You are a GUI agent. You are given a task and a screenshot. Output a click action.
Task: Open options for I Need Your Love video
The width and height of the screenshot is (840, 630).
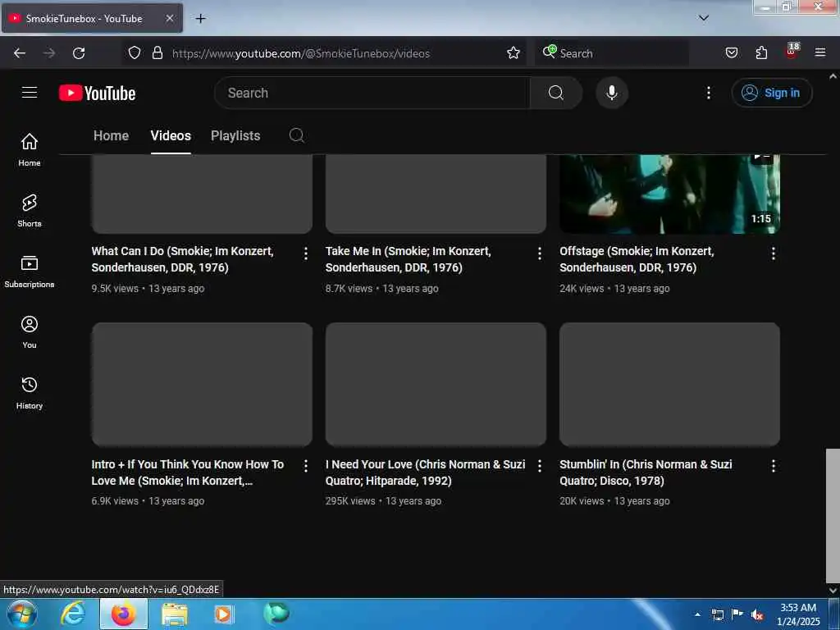pyautogui.click(x=540, y=466)
